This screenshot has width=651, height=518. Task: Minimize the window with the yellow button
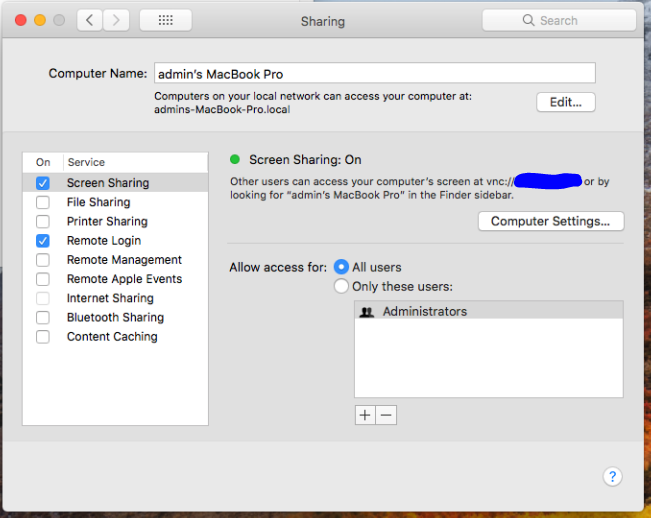[x=40, y=20]
